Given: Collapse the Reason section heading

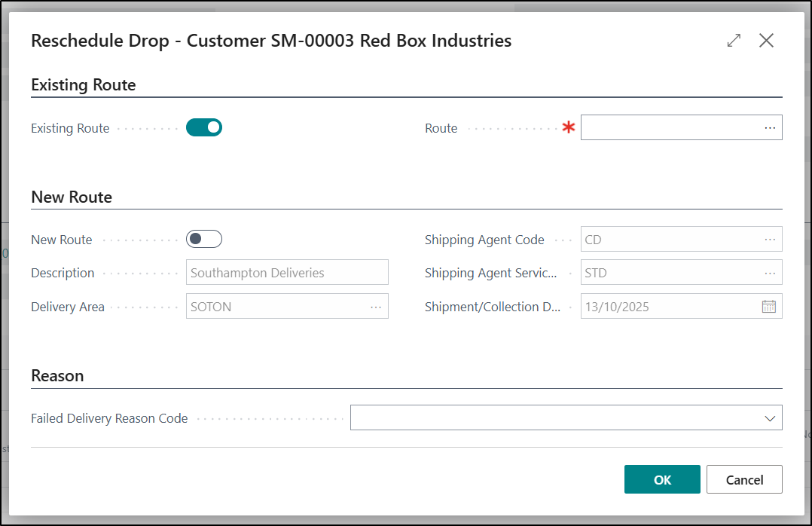Looking at the screenshot, I should point(57,375).
